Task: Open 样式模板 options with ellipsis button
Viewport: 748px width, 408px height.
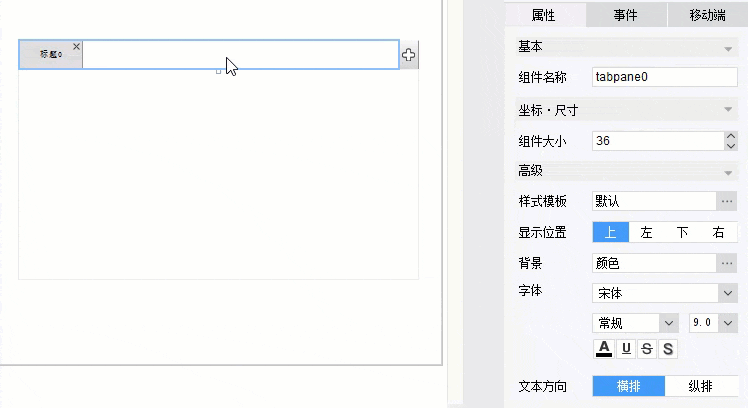Action: 727,201
